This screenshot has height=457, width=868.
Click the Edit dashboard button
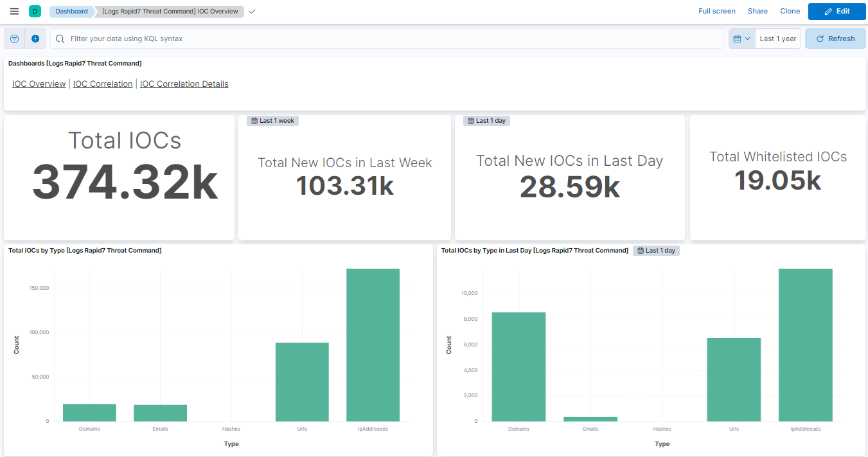pyautogui.click(x=837, y=12)
